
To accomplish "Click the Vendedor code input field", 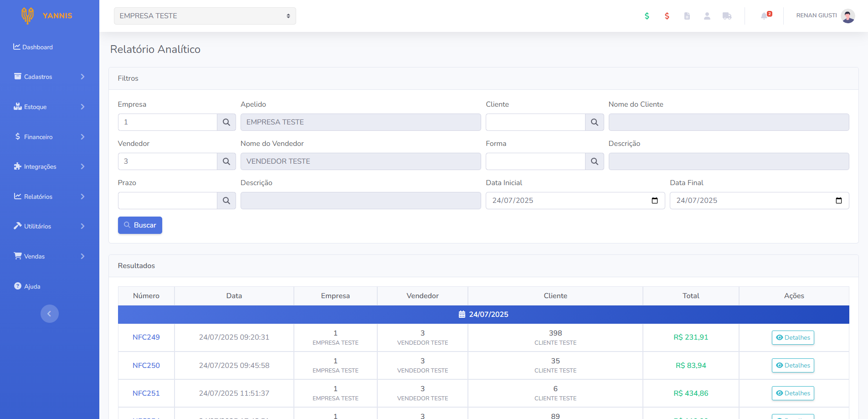I will 167,161.
